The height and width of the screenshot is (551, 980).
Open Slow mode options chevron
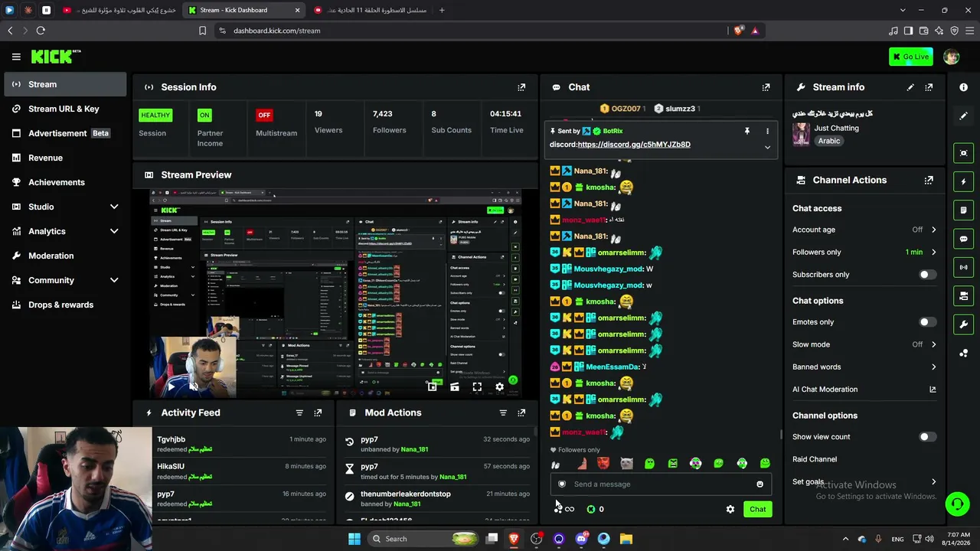pos(933,344)
